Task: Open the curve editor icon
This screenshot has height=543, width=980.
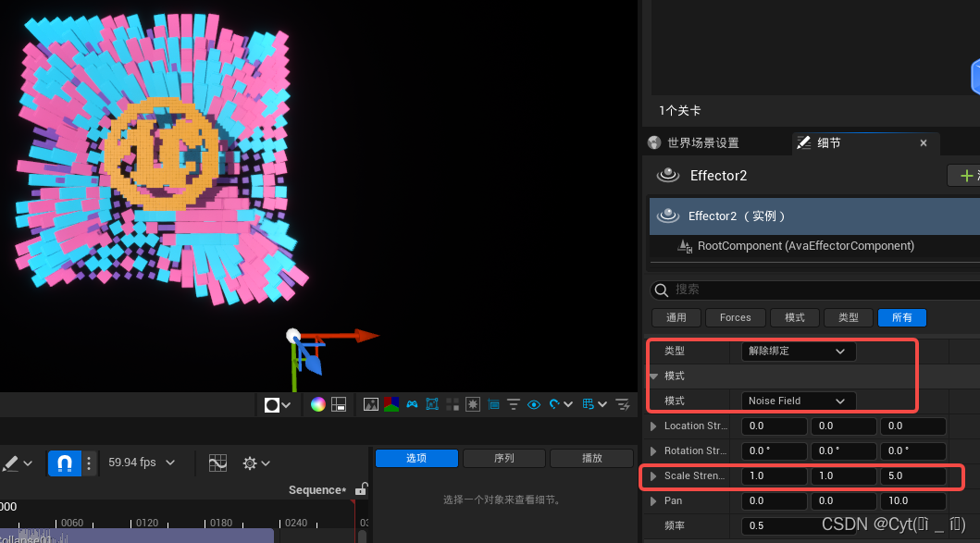Action: 217,463
